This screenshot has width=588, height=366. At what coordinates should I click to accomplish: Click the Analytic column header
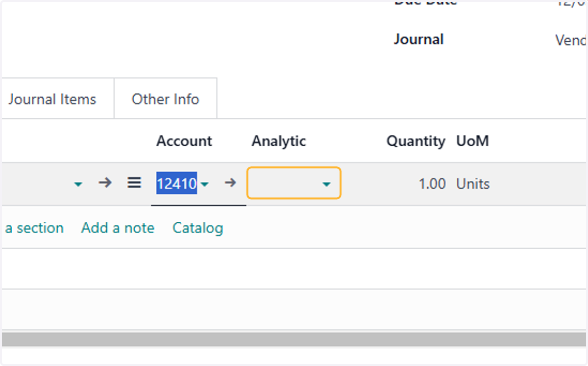click(x=279, y=141)
